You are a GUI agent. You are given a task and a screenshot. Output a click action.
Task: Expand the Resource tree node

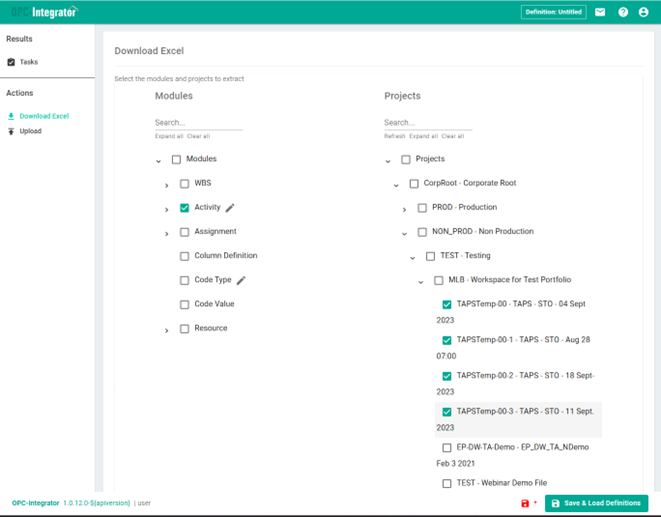[x=167, y=330]
